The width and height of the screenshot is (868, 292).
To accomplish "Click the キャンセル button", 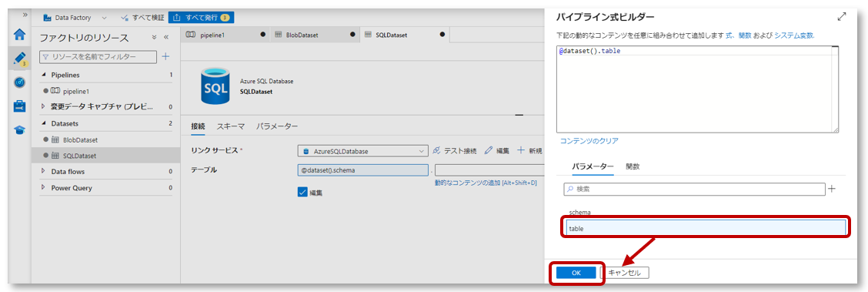I will 624,273.
